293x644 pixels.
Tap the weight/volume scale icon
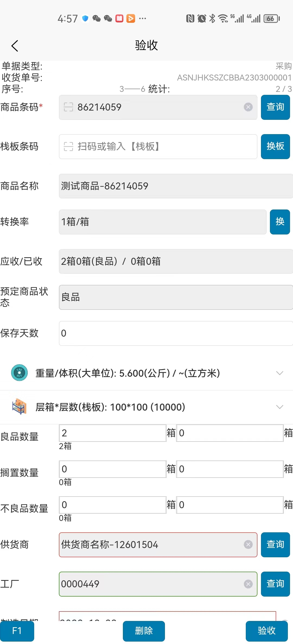coord(19,373)
